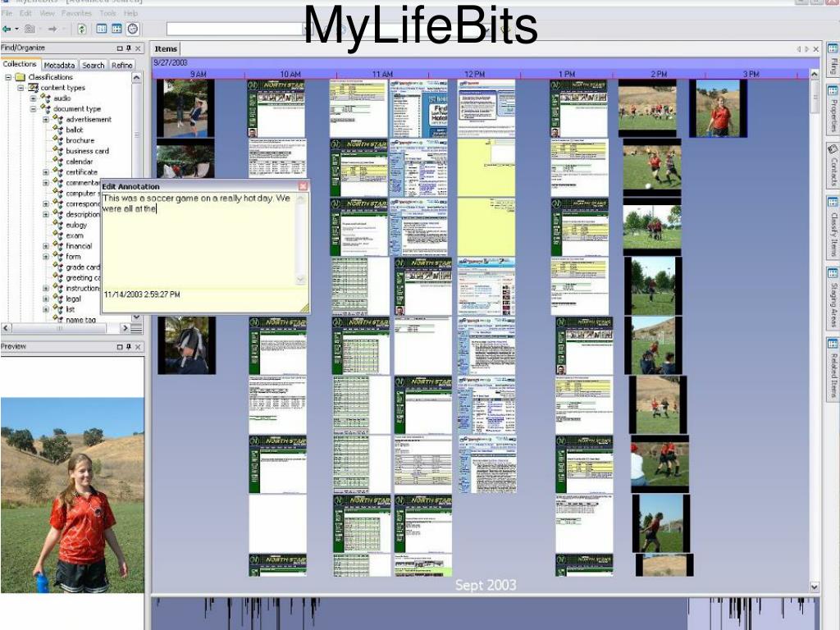Image resolution: width=840 pixels, height=630 pixels.
Task: Switch to the Collections tab
Action: (20, 64)
